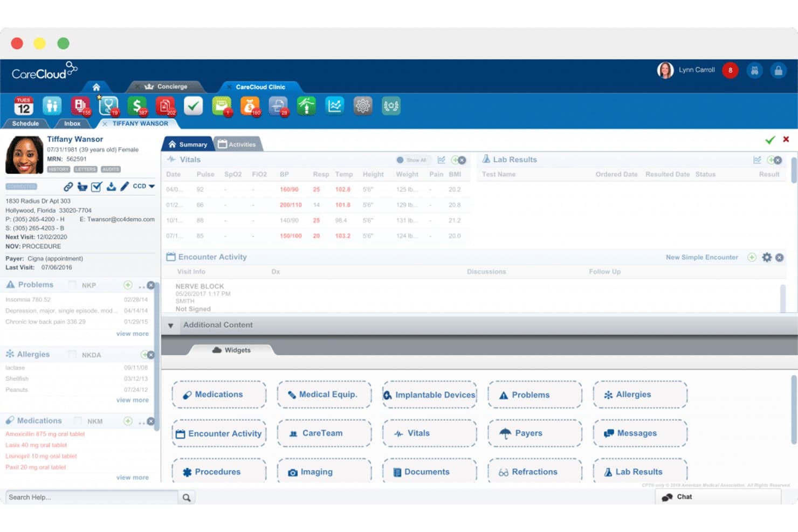This screenshot has width=798, height=532.
Task: Click the New Simple Encounter link
Action: [x=701, y=257]
